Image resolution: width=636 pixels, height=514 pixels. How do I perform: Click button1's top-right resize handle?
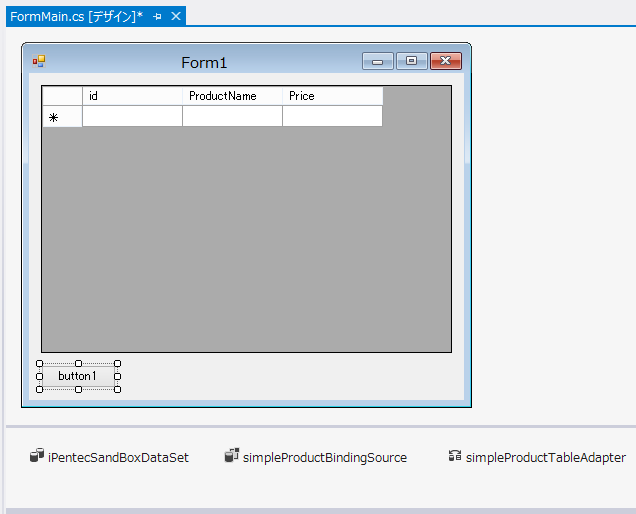tap(117, 363)
